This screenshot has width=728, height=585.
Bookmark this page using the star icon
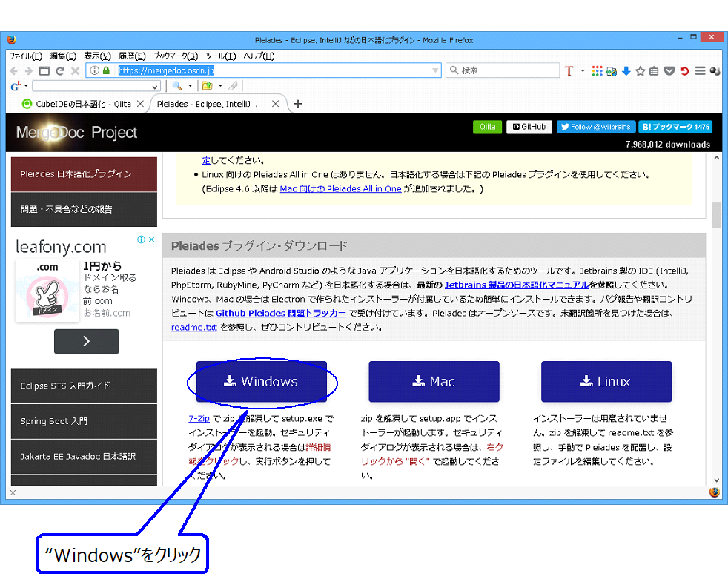tap(640, 70)
